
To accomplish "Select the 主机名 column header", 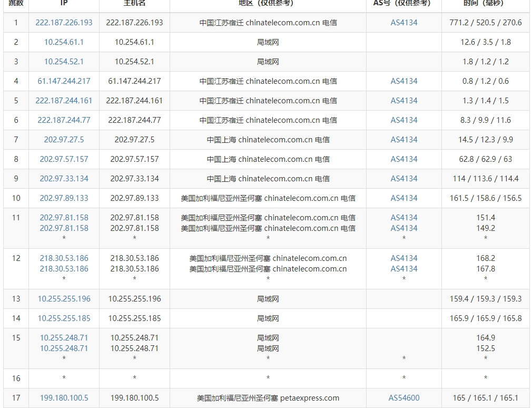I will tap(134, 4).
